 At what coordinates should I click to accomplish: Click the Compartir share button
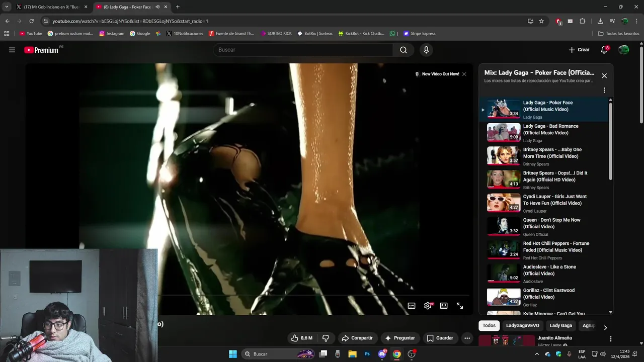(357, 338)
